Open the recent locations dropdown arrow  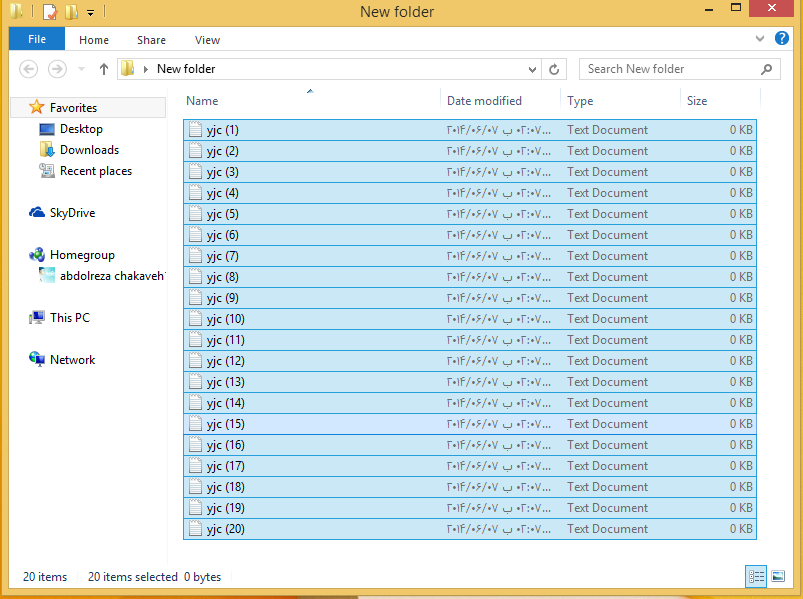(81, 69)
